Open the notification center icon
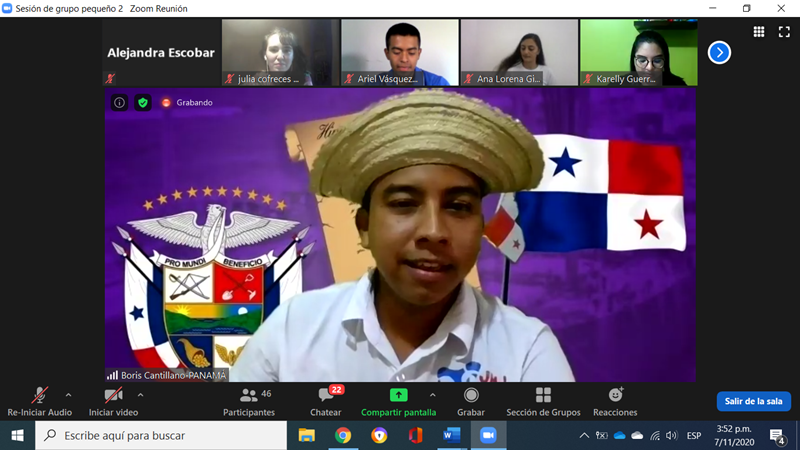The image size is (800, 450). point(777,436)
